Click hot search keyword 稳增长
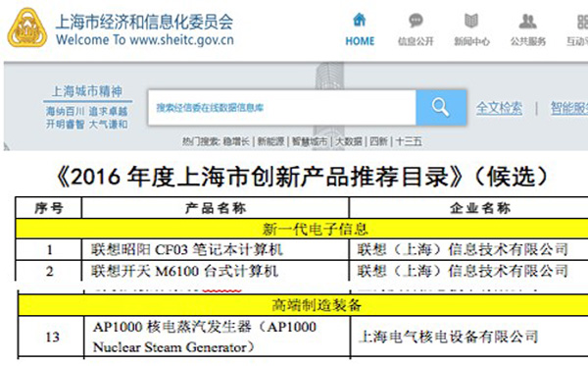The image size is (588, 366). click(236, 141)
